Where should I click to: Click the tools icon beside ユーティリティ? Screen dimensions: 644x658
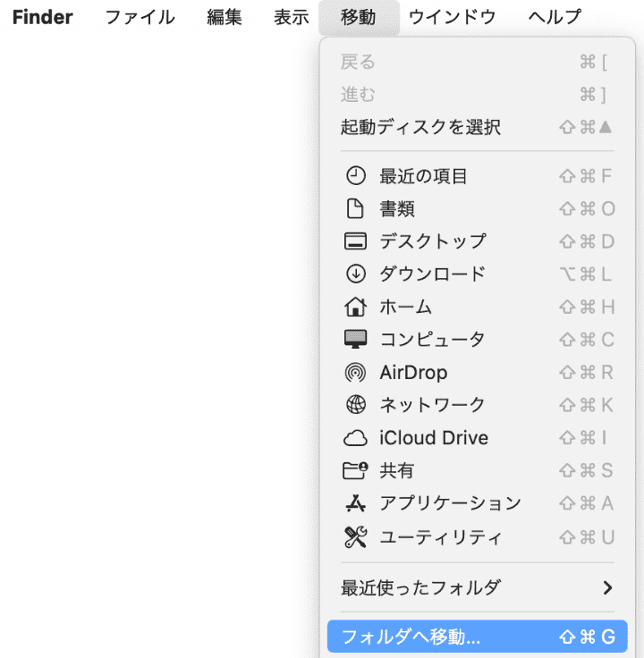coord(355,536)
